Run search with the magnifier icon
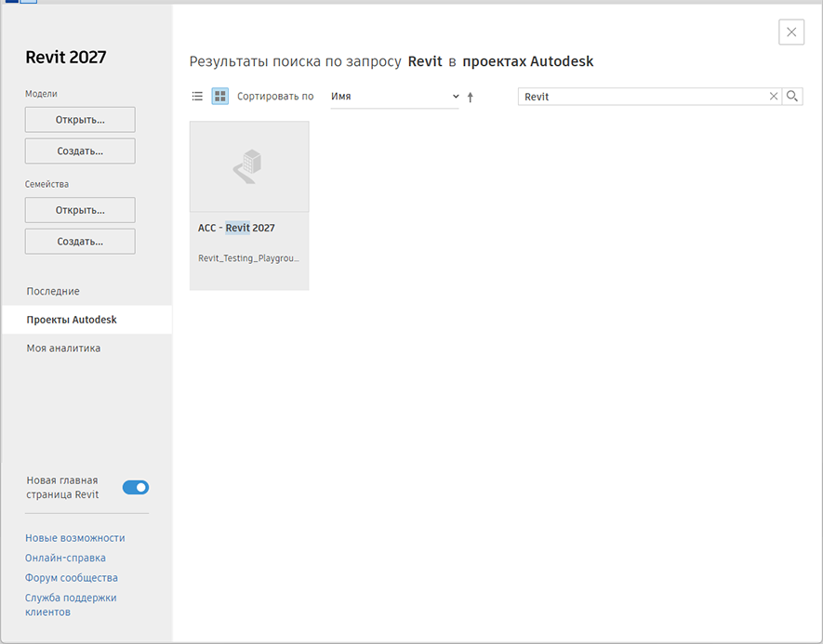823x644 pixels. (792, 97)
